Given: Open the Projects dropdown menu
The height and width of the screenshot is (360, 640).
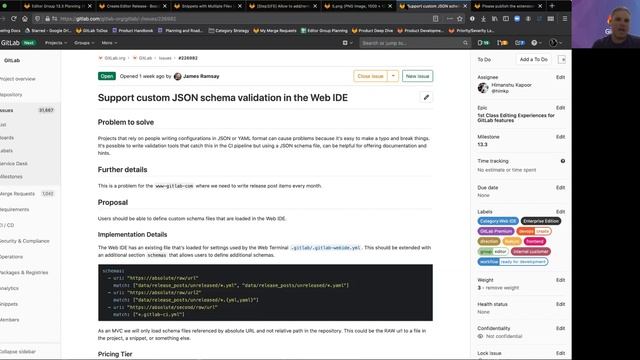Looking at the screenshot, I should pos(56,42).
